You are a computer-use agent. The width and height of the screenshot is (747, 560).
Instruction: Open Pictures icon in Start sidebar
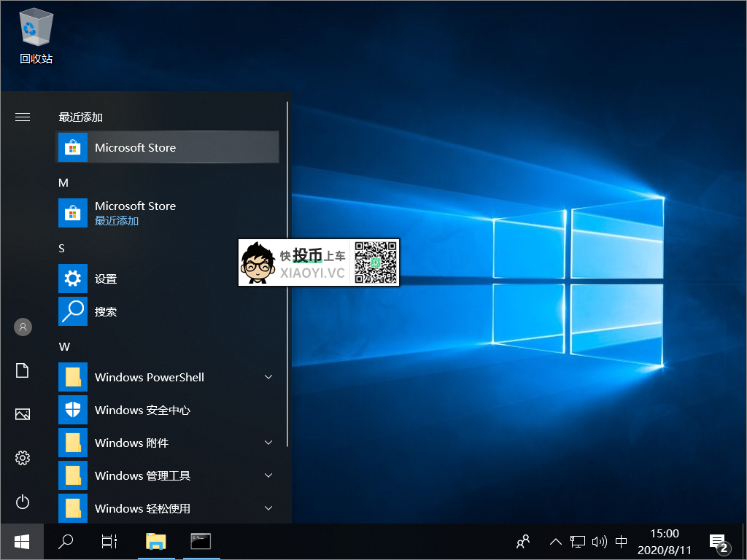23,414
